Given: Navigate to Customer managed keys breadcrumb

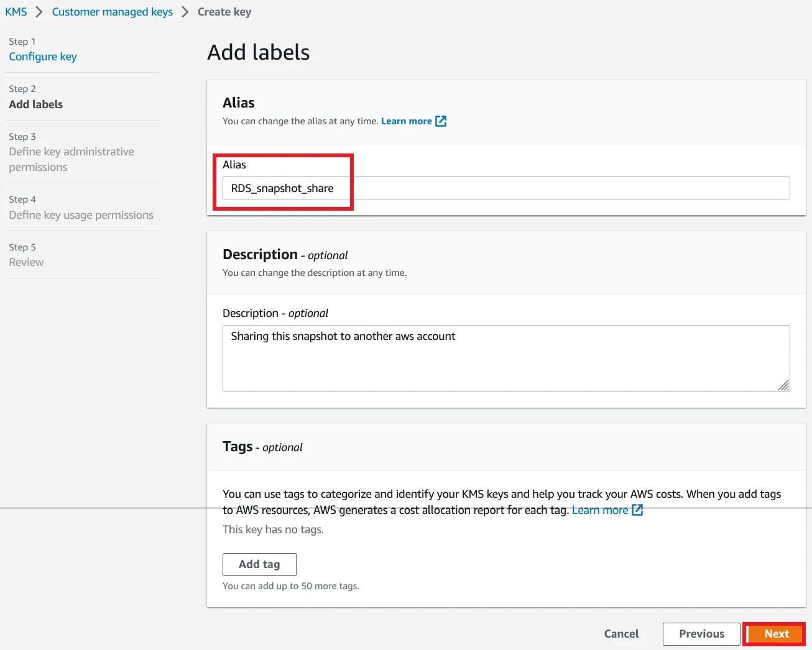Looking at the screenshot, I should 112,11.
